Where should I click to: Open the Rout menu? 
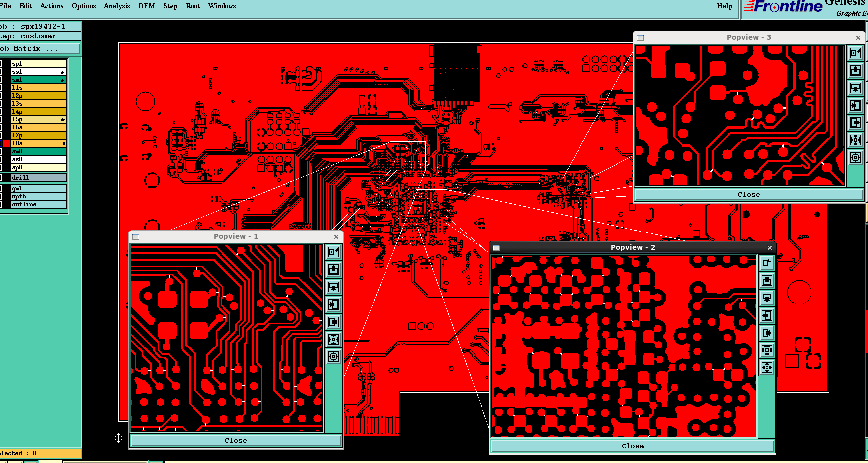coord(193,6)
